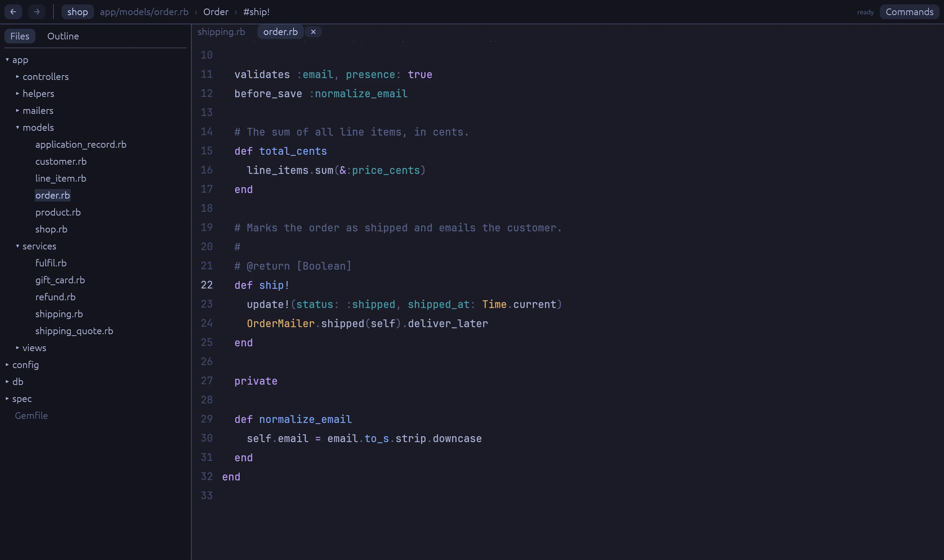Open the Gemfile in the file tree
Viewport: 944px width, 560px height.
click(x=31, y=416)
